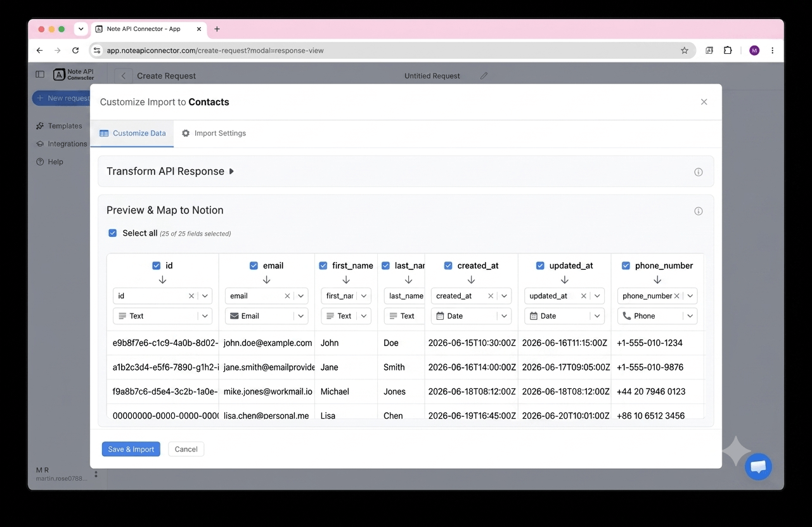This screenshot has height=527, width=812.
Task: Clear the created_at property mapping
Action: pos(491,296)
